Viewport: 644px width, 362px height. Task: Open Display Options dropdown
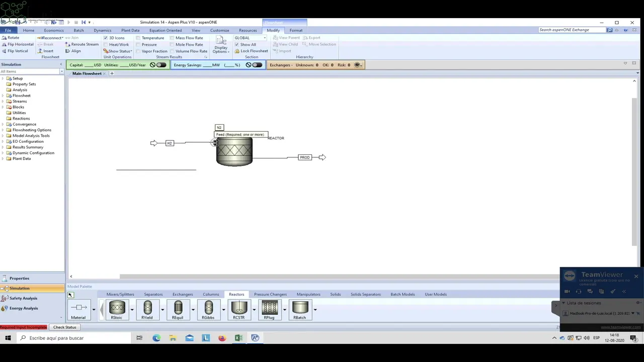220,44
